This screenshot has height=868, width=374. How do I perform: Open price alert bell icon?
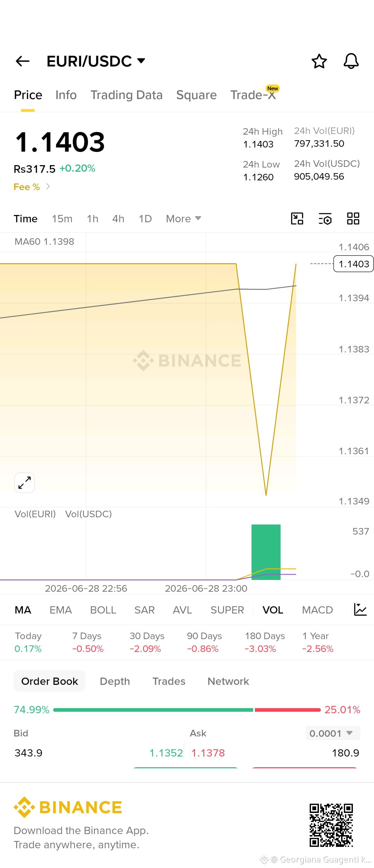pos(351,61)
